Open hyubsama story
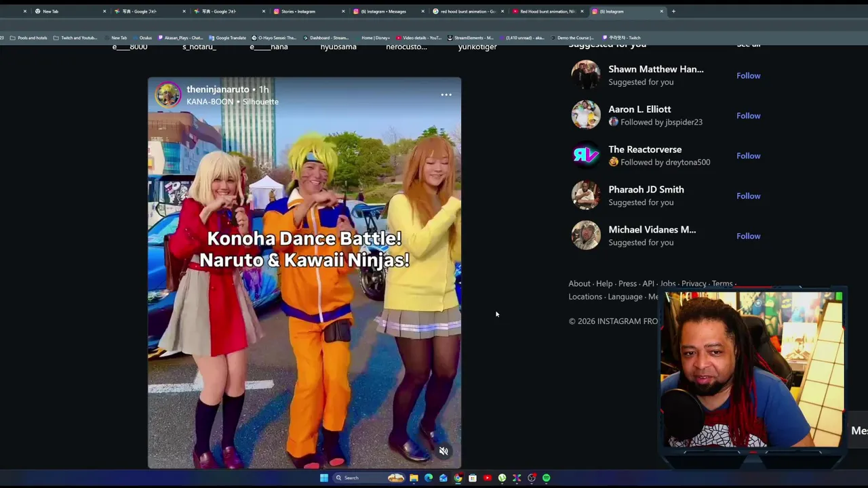This screenshot has height=488, width=868. (x=338, y=47)
